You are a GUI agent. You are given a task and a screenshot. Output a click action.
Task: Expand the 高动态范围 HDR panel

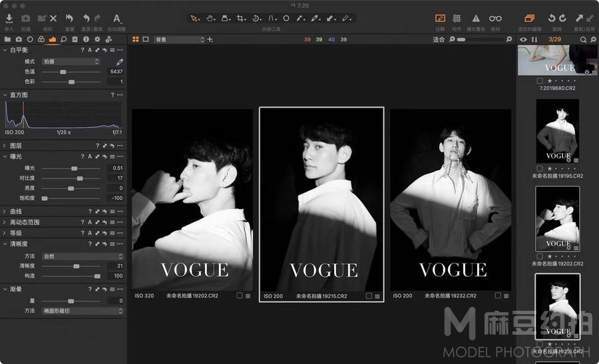tap(4, 222)
